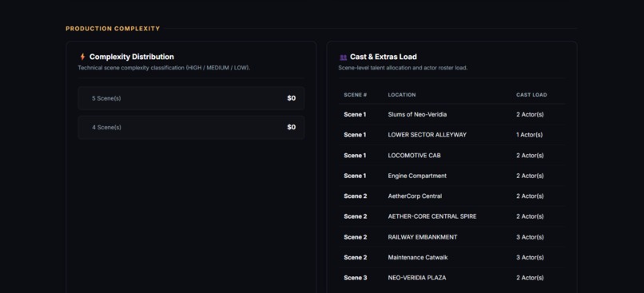The width and height of the screenshot is (644, 293).
Task: Click the Scene 2 label for Maintenance Catwalk
Action: pyautogui.click(x=356, y=257)
